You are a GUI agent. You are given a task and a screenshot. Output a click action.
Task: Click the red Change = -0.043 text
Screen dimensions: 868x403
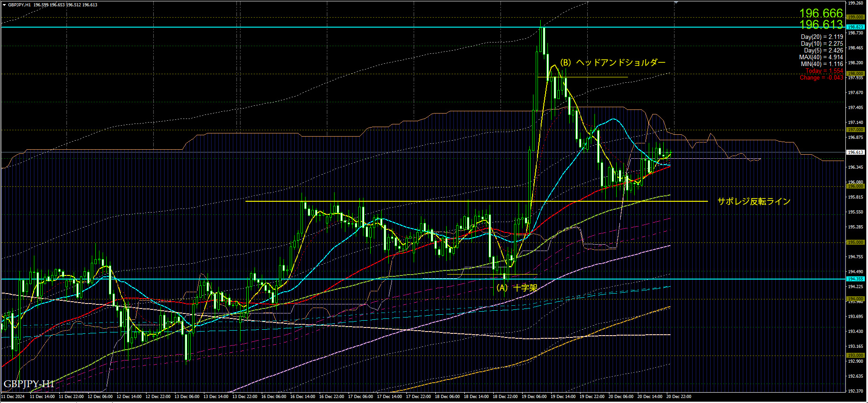(x=821, y=77)
